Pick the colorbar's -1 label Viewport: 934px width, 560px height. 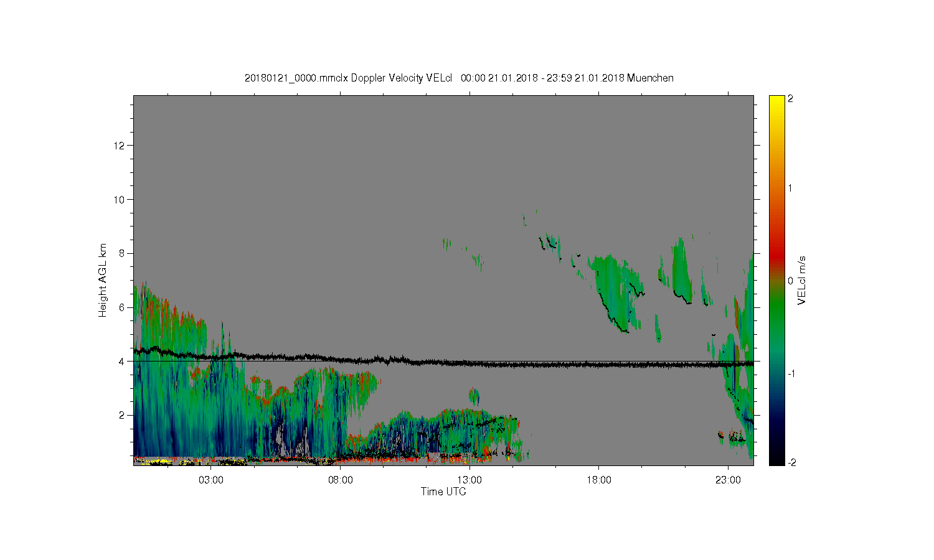pos(791,373)
